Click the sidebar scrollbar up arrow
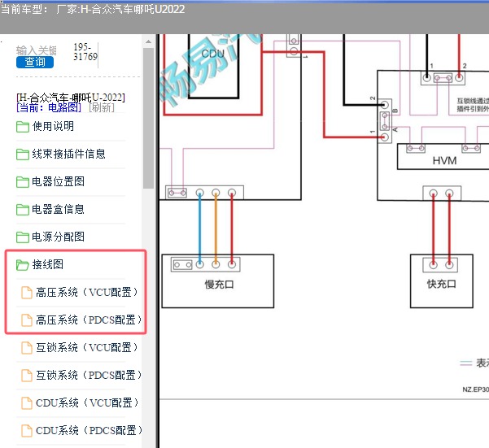The height and width of the screenshot is (448, 489). click(x=148, y=41)
